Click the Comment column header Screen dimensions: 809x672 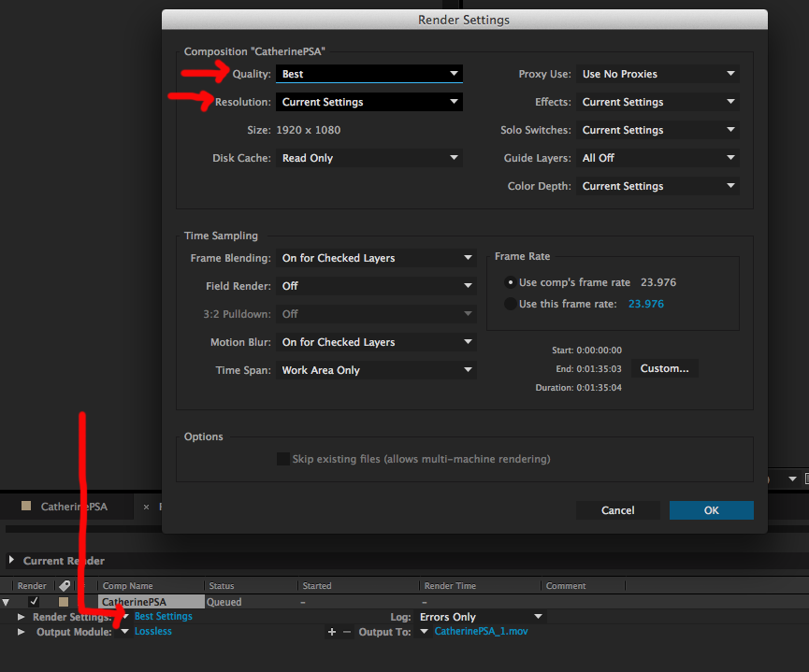click(566, 586)
